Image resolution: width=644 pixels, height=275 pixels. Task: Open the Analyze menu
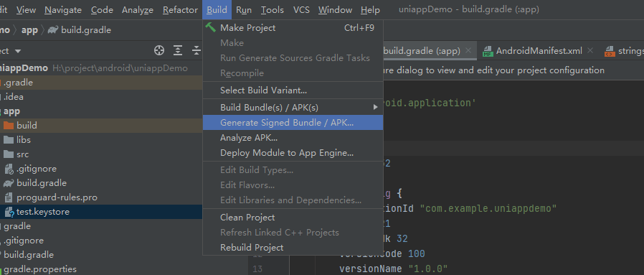(x=138, y=10)
